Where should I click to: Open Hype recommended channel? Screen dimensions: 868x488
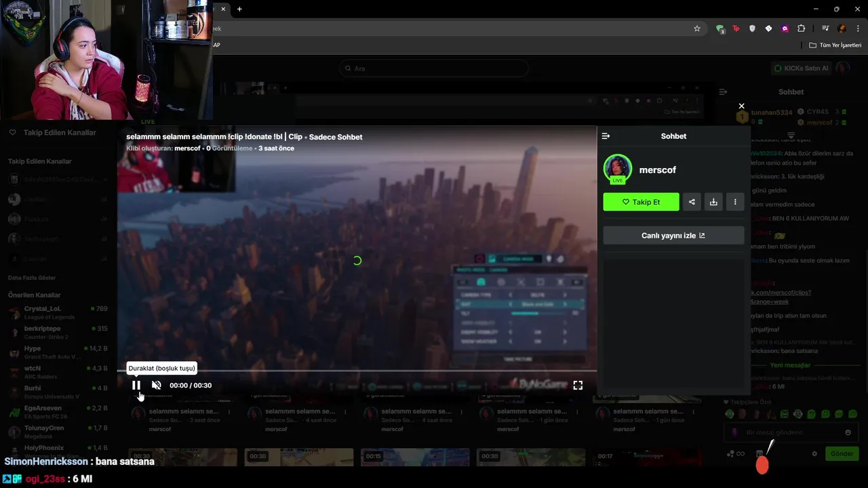coord(58,352)
